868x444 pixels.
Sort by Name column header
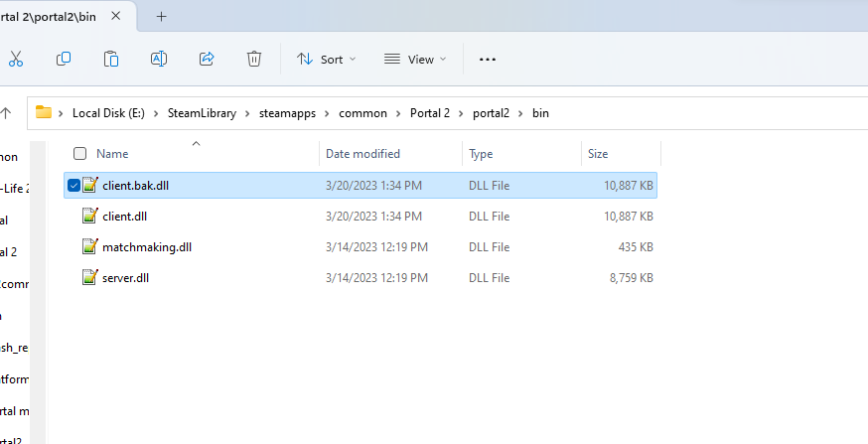click(112, 154)
